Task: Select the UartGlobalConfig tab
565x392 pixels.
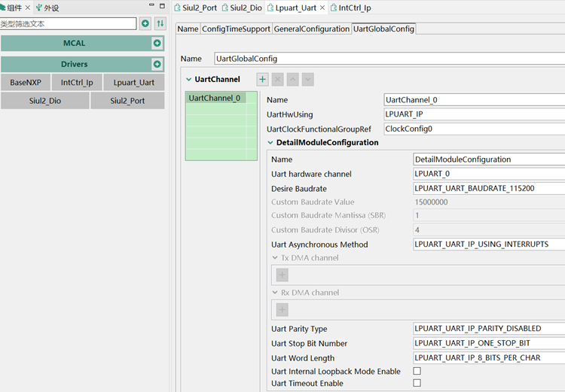Action: (x=383, y=29)
